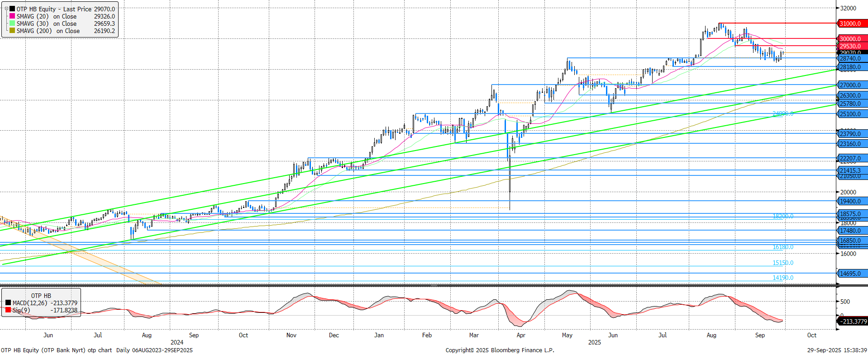Image resolution: width=868 pixels, height=354 pixels.
Task: Collapse the OTP HB Equity legend tree
Action: click(x=6, y=9)
